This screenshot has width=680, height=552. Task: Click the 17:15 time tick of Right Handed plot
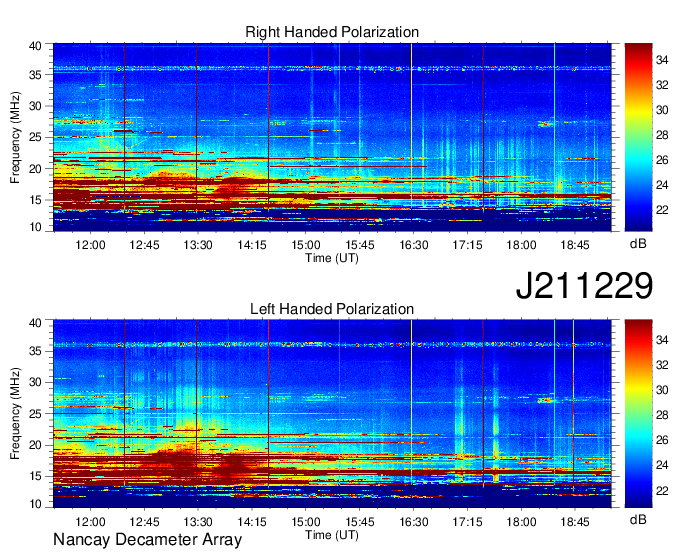(467, 245)
